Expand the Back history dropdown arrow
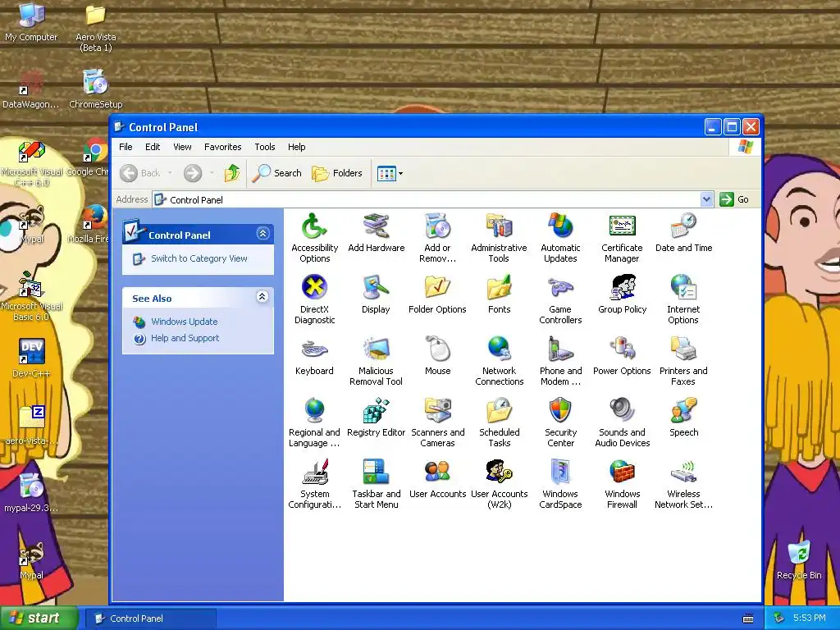This screenshot has height=630, width=840. [170, 173]
